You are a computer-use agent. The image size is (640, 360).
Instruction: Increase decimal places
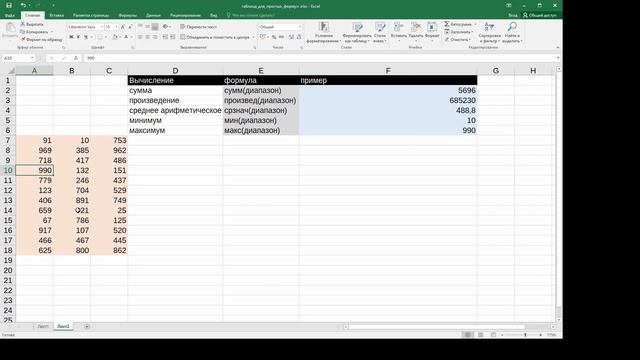pyautogui.click(x=291, y=37)
